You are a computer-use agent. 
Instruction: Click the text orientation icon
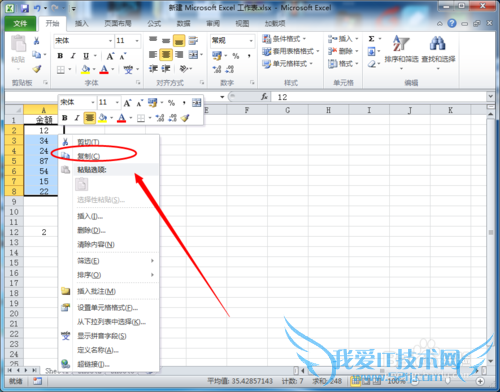pos(184,69)
